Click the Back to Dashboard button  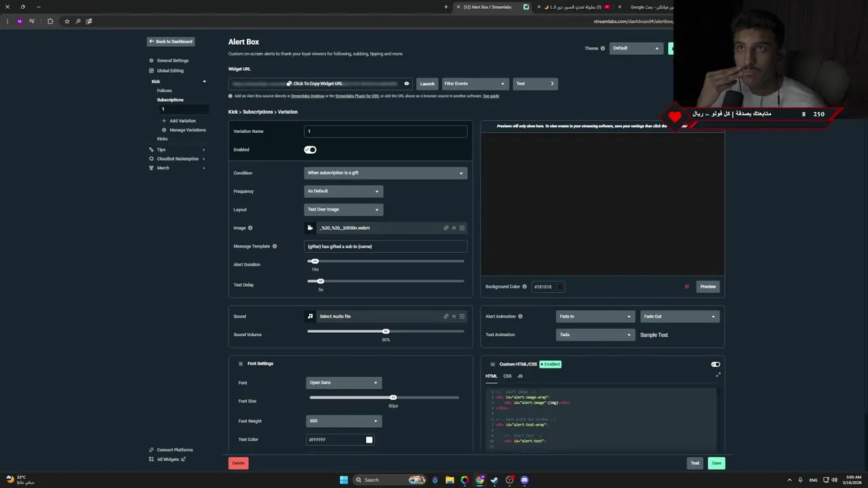click(x=171, y=41)
